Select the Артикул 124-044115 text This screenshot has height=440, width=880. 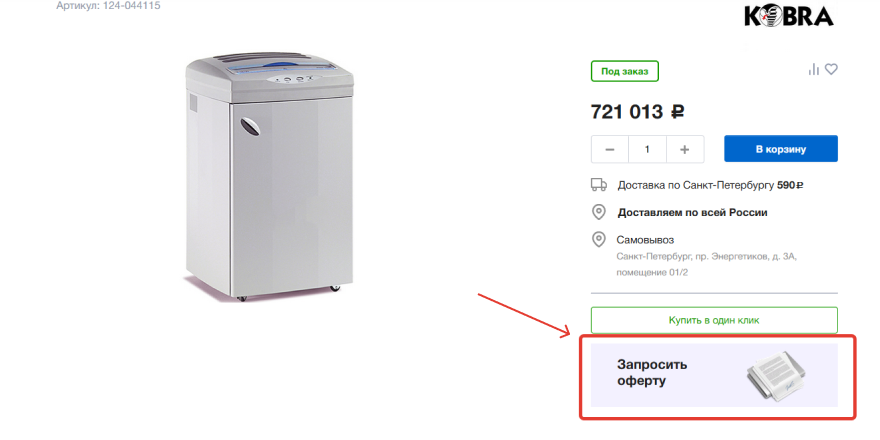[108, 6]
